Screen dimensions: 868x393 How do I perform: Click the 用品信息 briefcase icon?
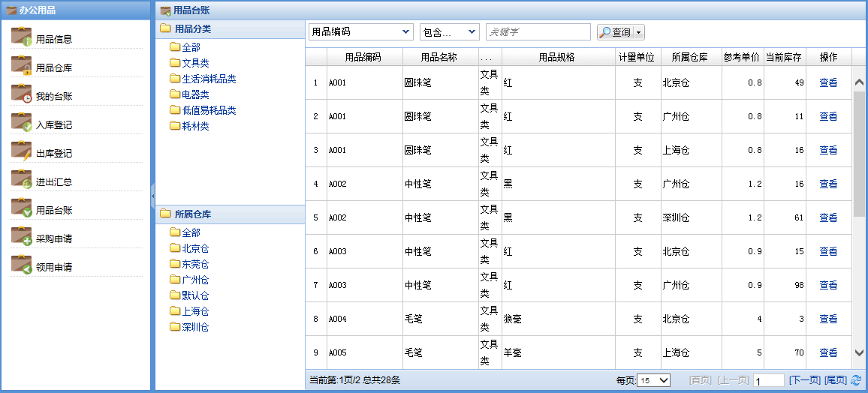(22, 37)
